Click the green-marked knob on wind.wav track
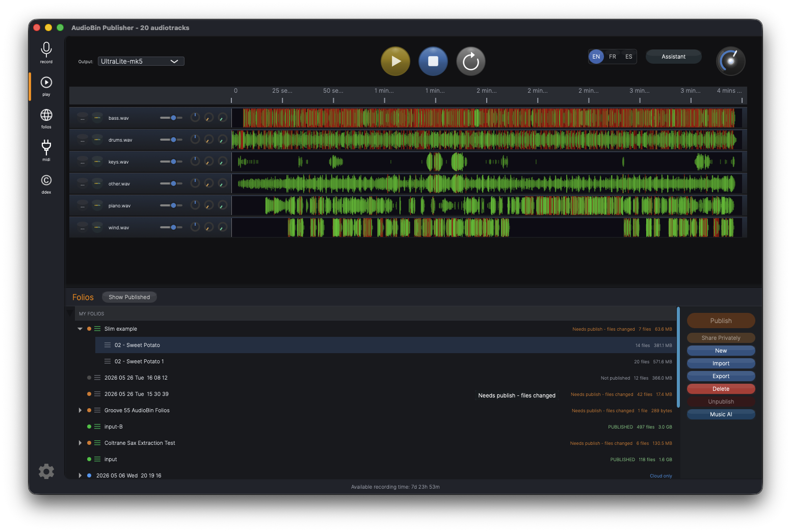Screen dimensions: 791x532 tap(222, 227)
